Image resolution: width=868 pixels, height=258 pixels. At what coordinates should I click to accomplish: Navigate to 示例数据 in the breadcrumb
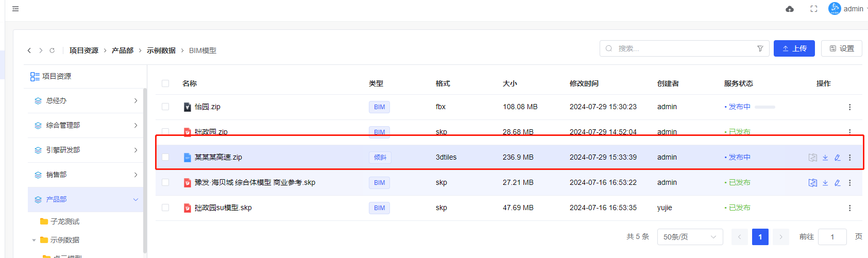pyautogui.click(x=161, y=50)
